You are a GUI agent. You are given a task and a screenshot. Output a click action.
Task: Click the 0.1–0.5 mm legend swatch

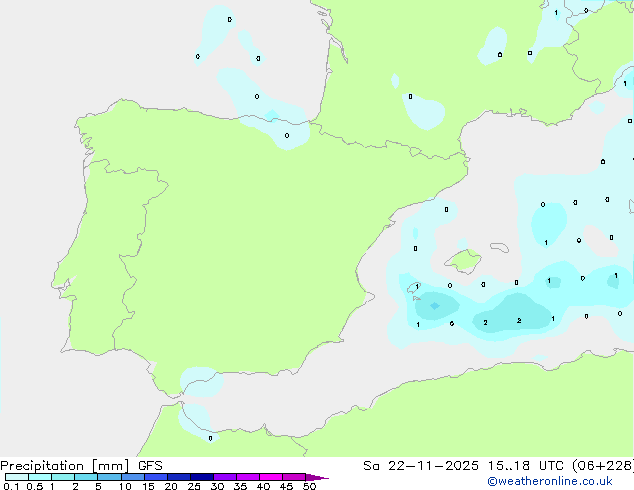click(17, 477)
